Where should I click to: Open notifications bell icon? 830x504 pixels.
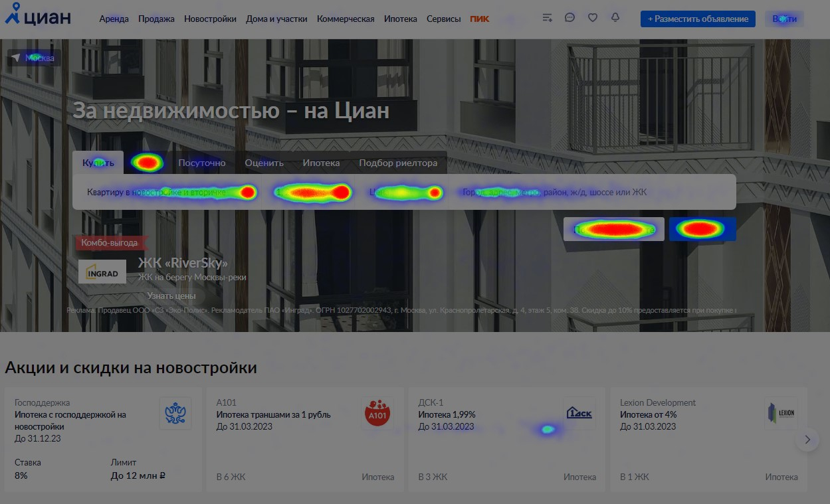pos(615,18)
